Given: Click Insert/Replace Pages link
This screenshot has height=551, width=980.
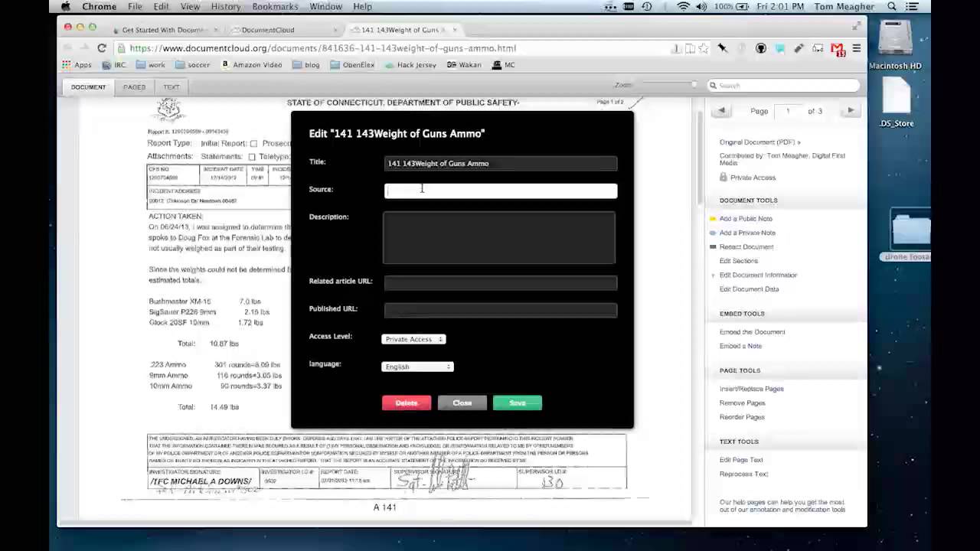Looking at the screenshot, I should (x=751, y=389).
